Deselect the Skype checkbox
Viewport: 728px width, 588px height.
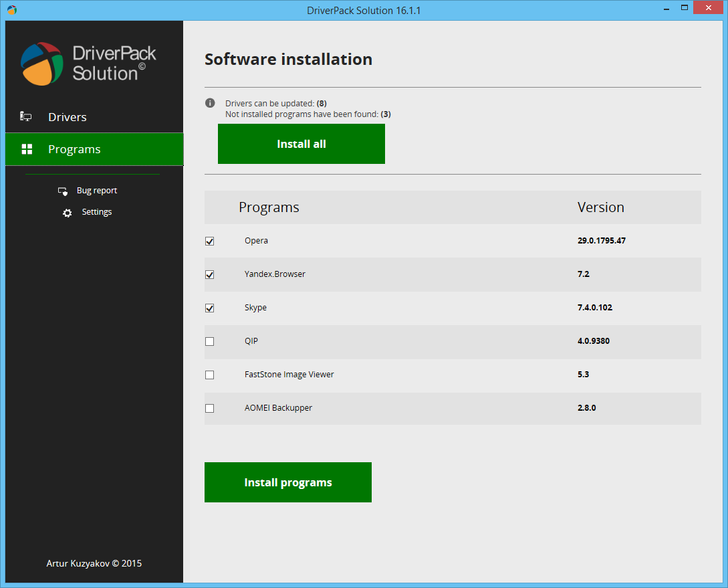(x=210, y=308)
